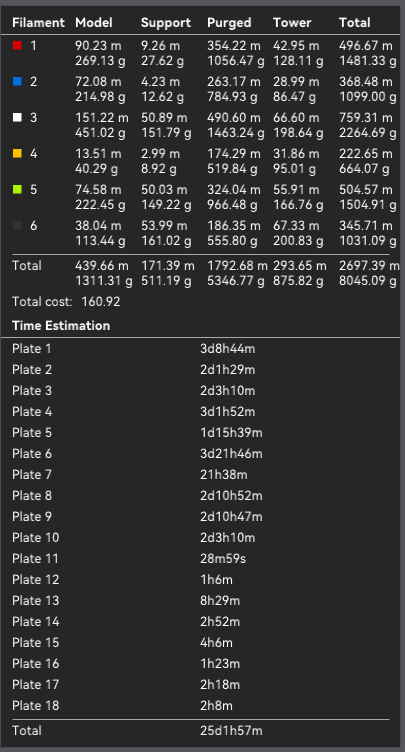Click the Model column header

(94, 23)
